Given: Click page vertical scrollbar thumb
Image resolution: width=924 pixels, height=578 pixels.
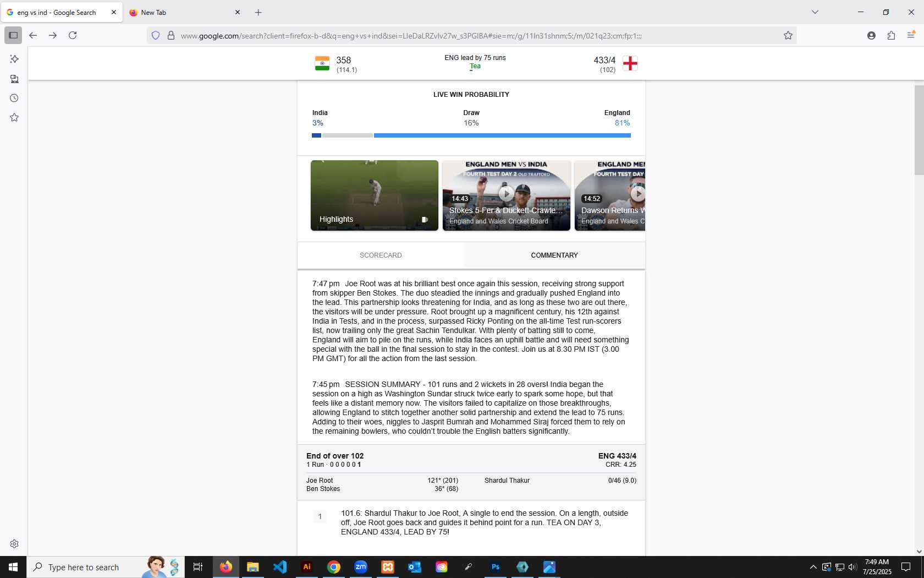Looking at the screenshot, I should (x=919, y=130).
